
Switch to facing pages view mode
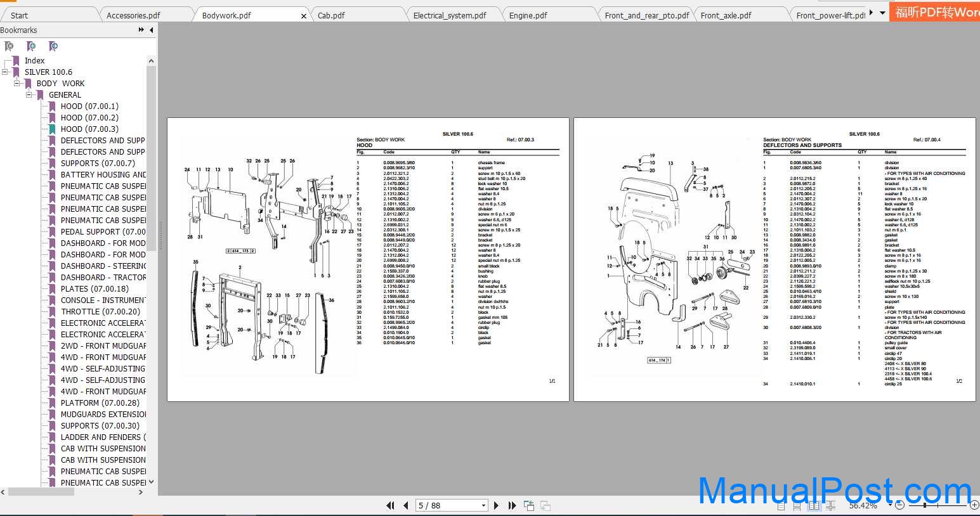tap(814, 506)
